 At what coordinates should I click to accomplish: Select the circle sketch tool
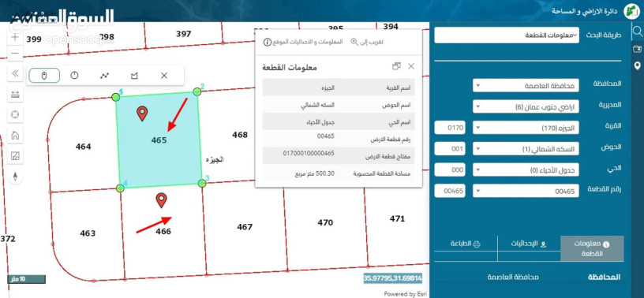[x=74, y=76]
